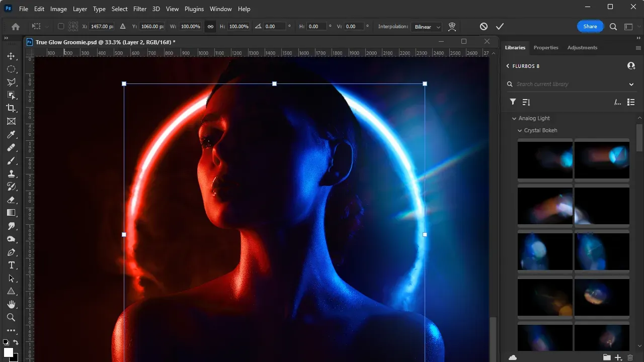Click the blue Share button
The width and height of the screenshot is (644, 362).
pos(590,27)
